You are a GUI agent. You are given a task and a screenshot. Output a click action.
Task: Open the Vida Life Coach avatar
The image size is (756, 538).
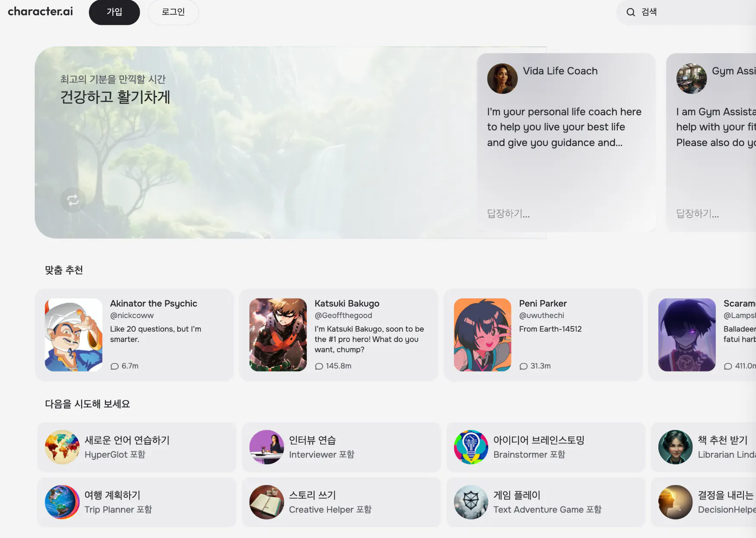(502, 79)
